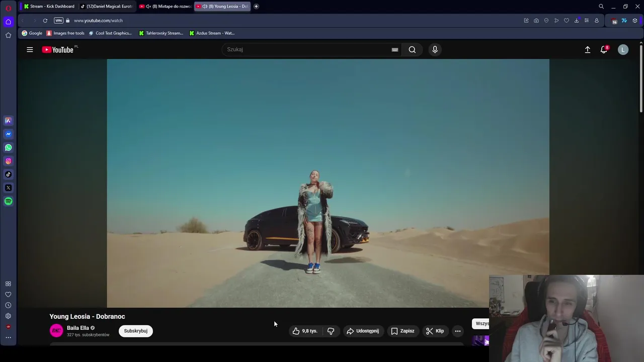Open the Easy Setup sliders icon
Viewport: 644px width, 362px height.
click(x=587, y=21)
